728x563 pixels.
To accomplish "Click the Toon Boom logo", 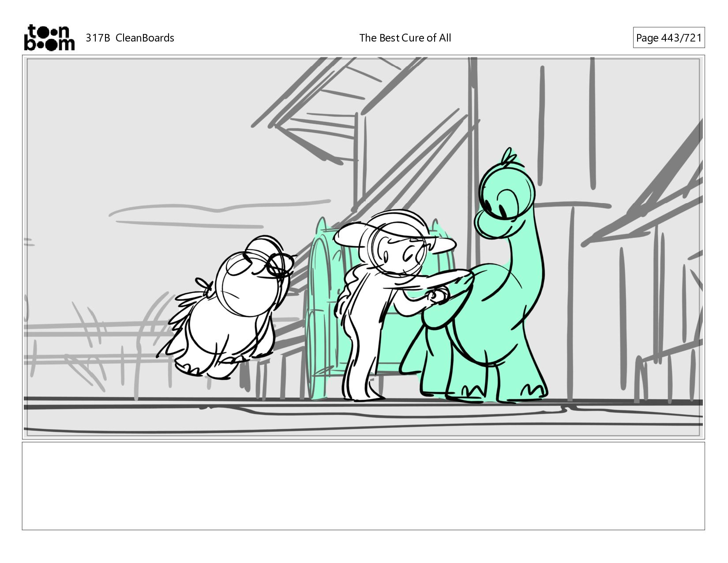I will [49, 38].
